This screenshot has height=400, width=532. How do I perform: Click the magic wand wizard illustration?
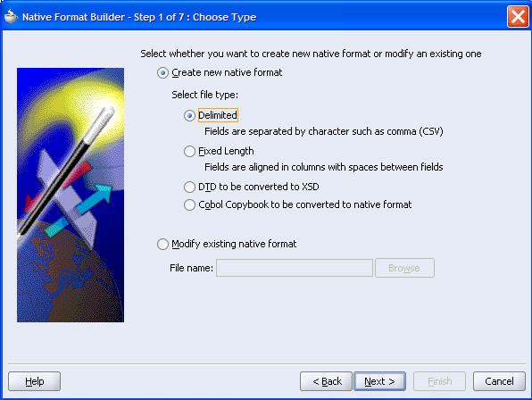[71, 195]
